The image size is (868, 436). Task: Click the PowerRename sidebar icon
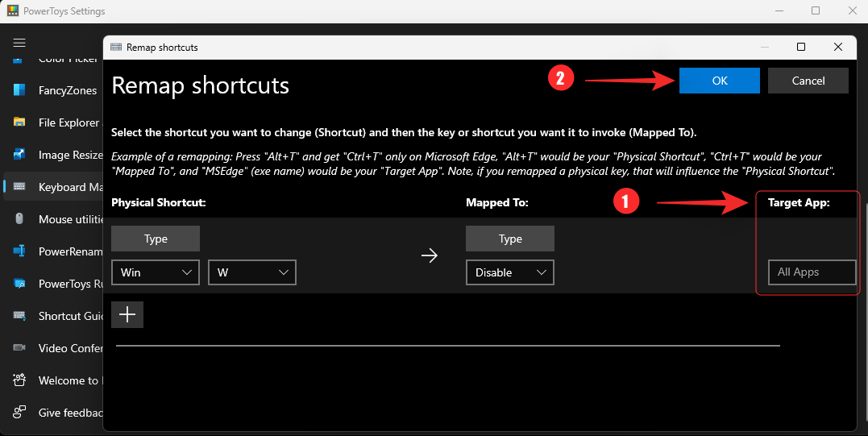19,251
